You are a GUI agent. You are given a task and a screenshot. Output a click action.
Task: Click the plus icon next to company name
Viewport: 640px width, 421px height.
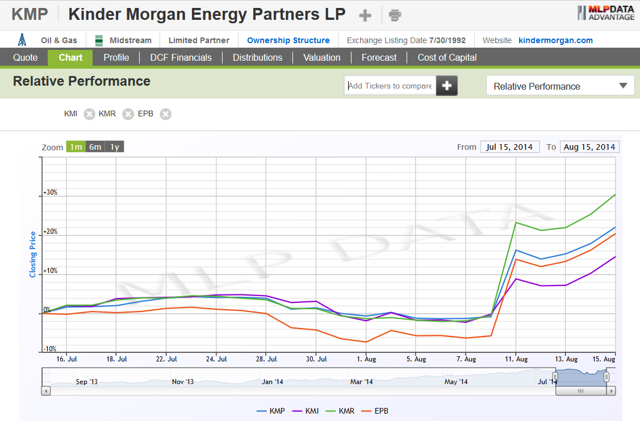[365, 16]
